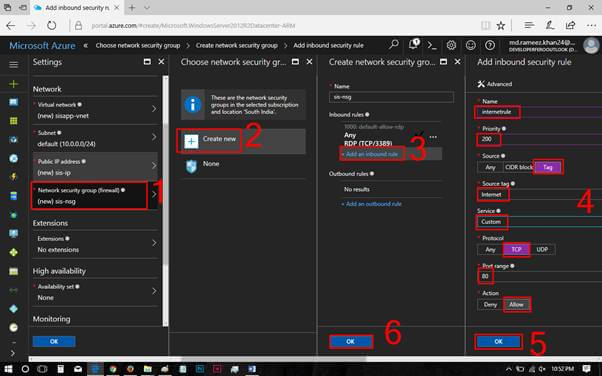Click OK in Add inbound security rule

click(498, 341)
